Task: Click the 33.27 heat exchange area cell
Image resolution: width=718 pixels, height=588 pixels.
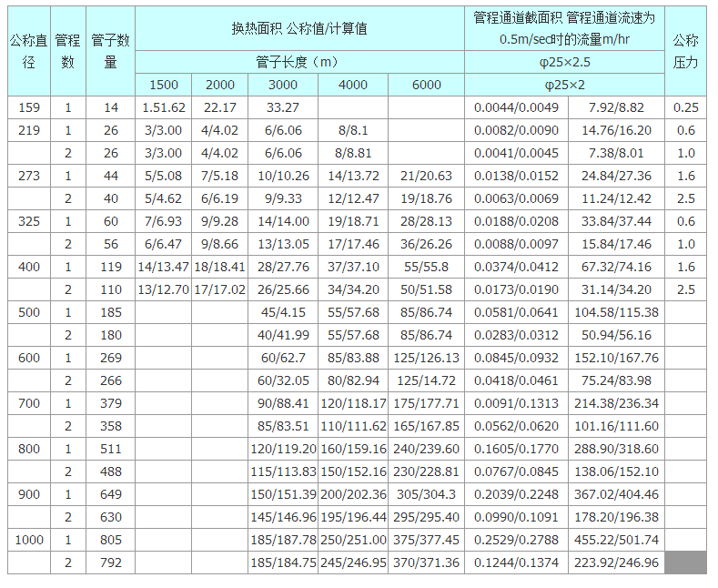Action: tap(282, 107)
